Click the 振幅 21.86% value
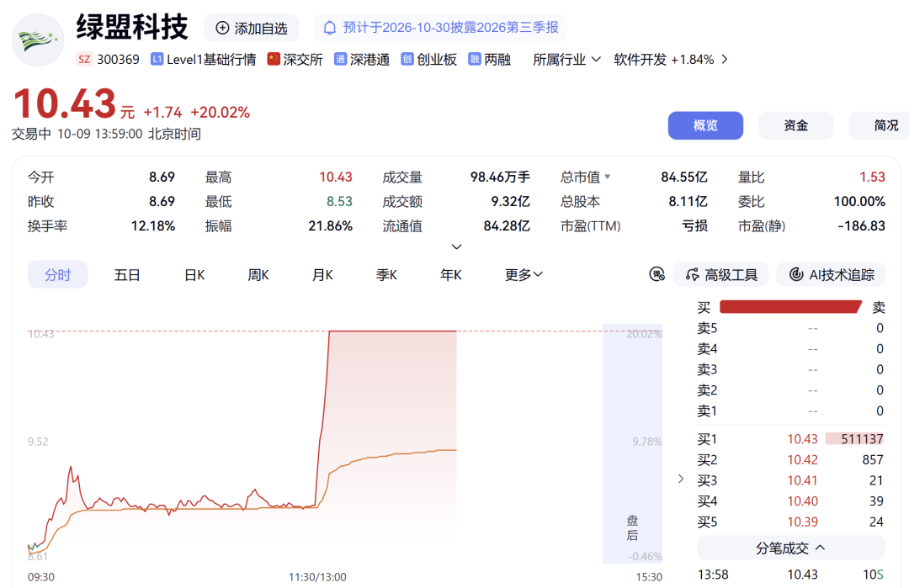This screenshot has height=588, width=909. pos(331,226)
